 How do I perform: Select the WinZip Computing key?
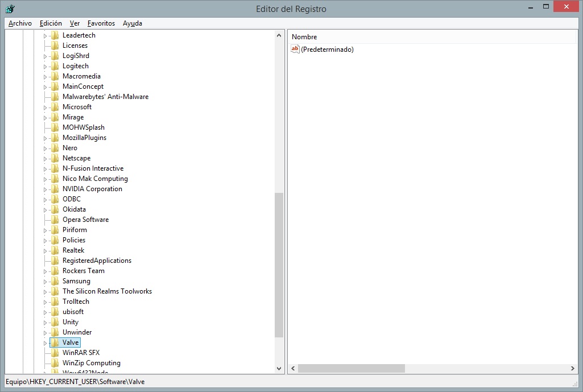[92, 362]
